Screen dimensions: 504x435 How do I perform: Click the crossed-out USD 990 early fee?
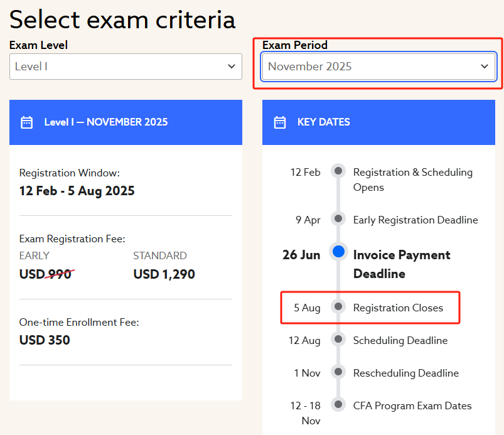pyautogui.click(x=46, y=274)
